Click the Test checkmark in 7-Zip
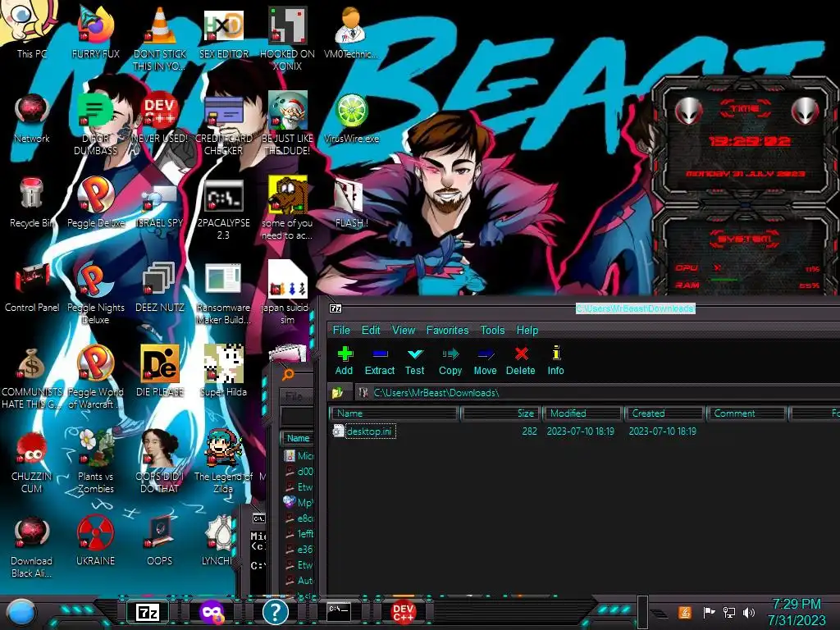This screenshot has width=840, height=630. (x=414, y=361)
